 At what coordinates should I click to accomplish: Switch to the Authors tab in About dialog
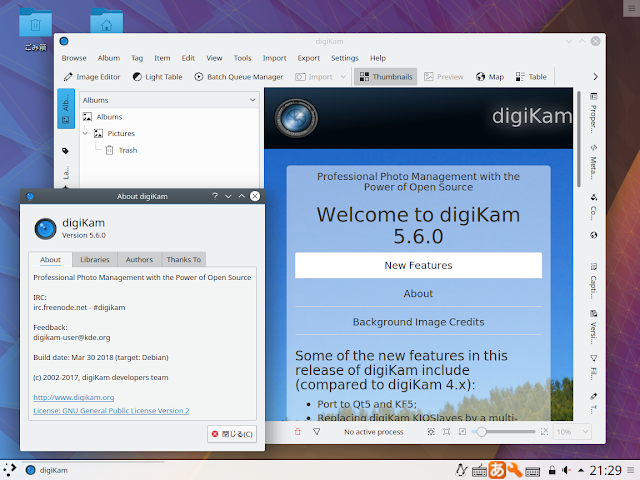[x=139, y=260]
